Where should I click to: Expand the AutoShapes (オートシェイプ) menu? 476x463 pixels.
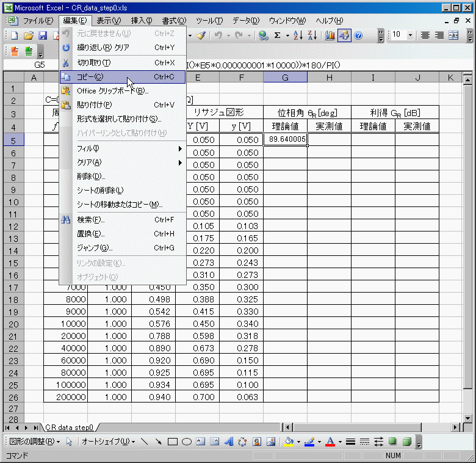[x=108, y=442]
